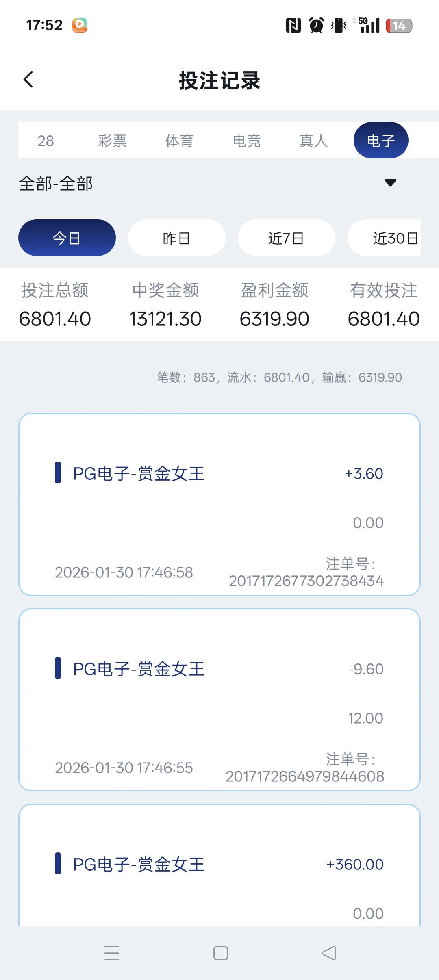Switch to the 彩票 tab
This screenshot has height=980, width=439.
pos(112,141)
